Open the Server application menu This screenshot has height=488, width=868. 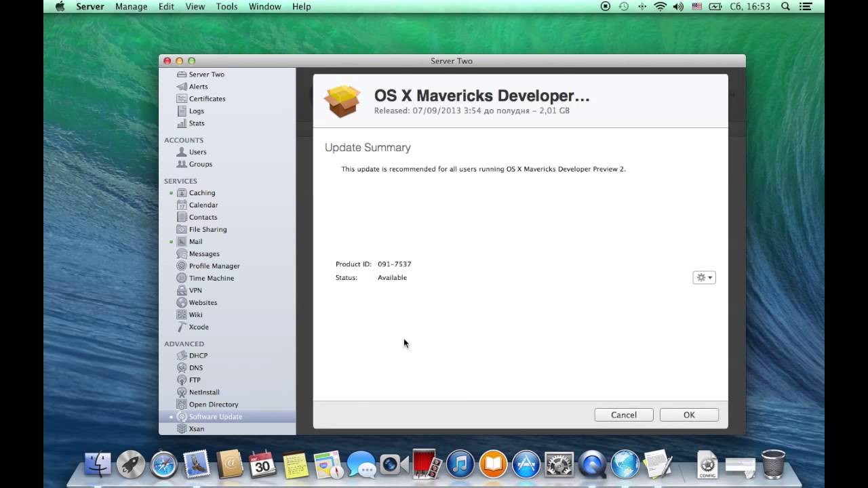pos(90,6)
